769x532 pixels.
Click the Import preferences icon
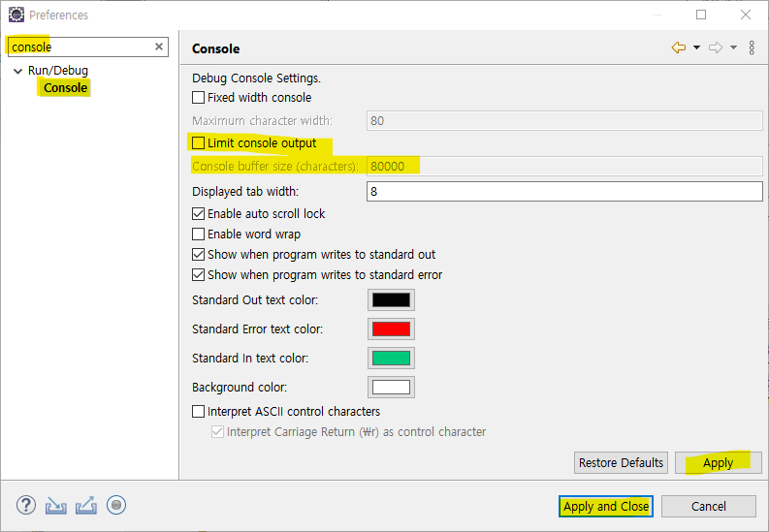[56, 506]
